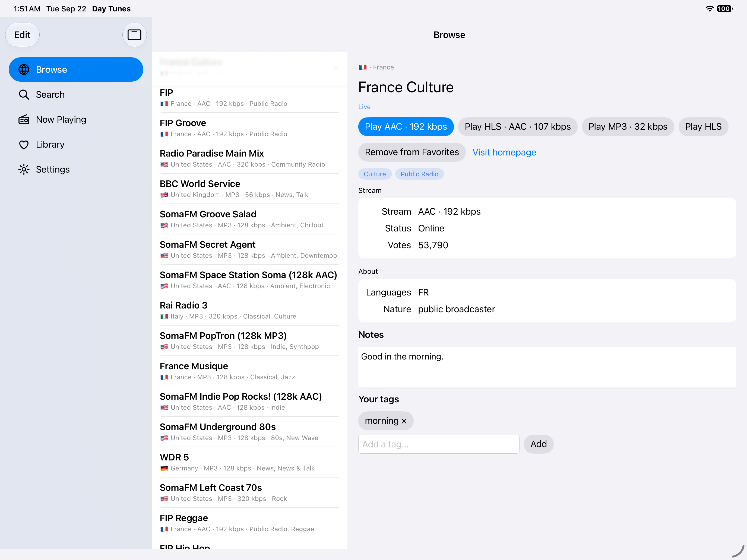Select WDR 5 station
This screenshot has width=747, height=560.
click(249, 462)
